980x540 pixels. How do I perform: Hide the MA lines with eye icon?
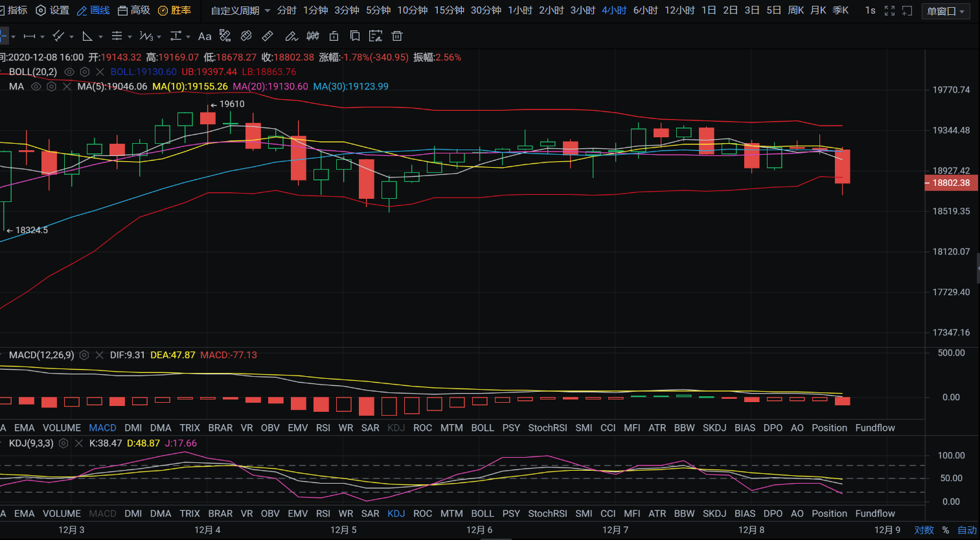point(36,86)
